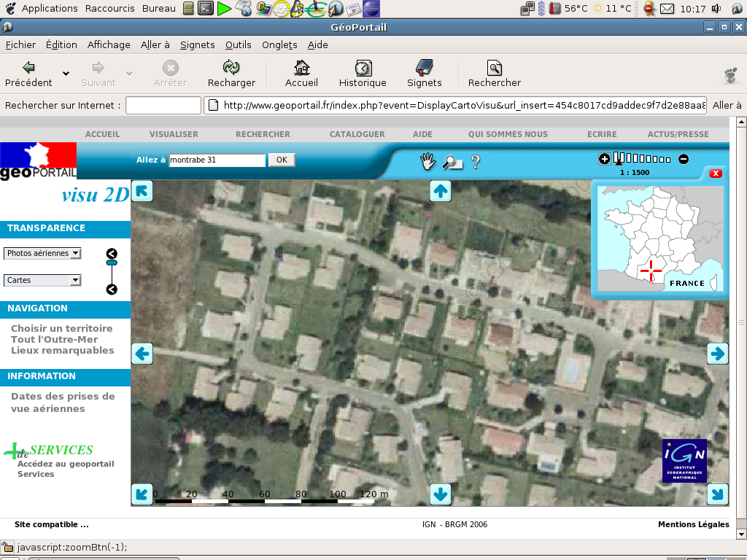The image size is (747, 560).
Task: Pan the map north with the up arrow
Action: 440,192
